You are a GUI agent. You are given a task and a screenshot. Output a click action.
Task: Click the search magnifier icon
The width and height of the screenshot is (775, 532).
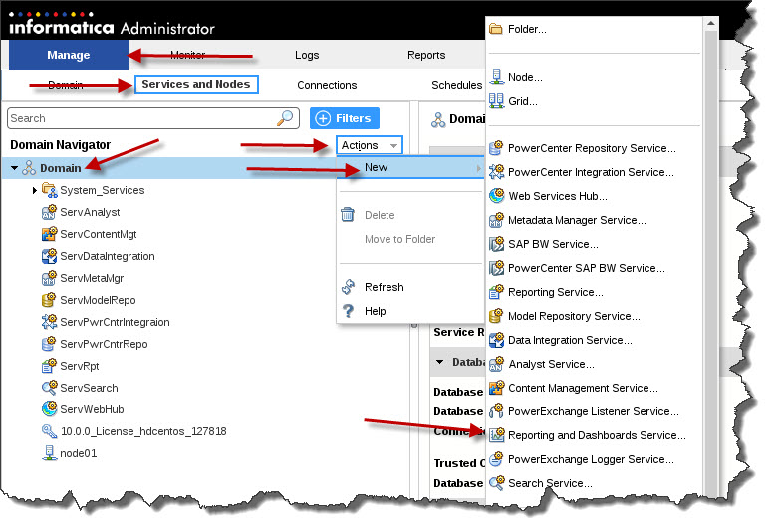coord(285,118)
